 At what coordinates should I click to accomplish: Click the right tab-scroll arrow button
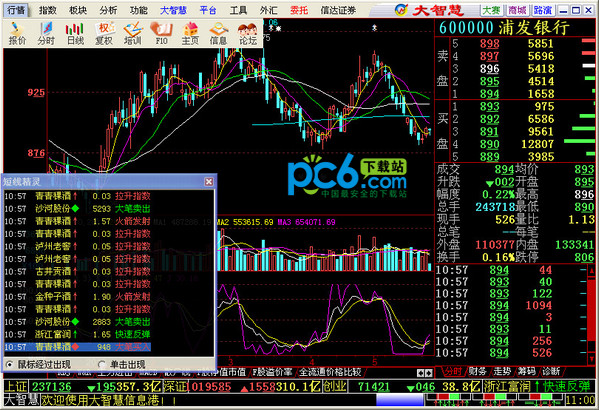(x=428, y=373)
